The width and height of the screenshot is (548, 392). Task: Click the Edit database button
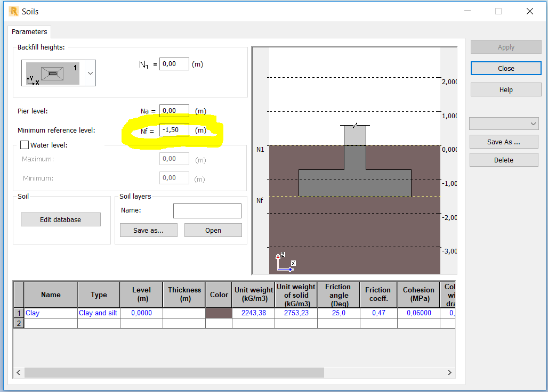[x=60, y=219]
